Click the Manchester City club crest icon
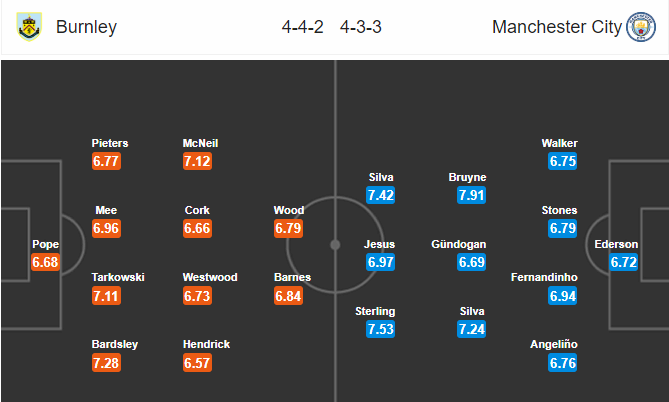Image resolution: width=669 pixels, height=402 pixels. 640,27
